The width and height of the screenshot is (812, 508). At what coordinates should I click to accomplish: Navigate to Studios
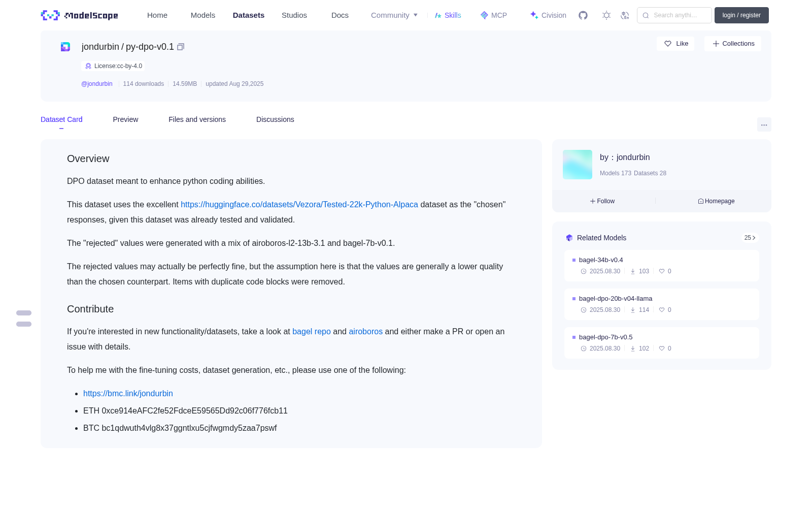coord(294,15)
